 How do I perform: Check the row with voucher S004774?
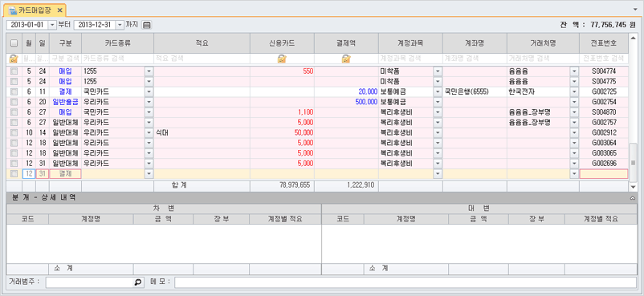(14, 71)
